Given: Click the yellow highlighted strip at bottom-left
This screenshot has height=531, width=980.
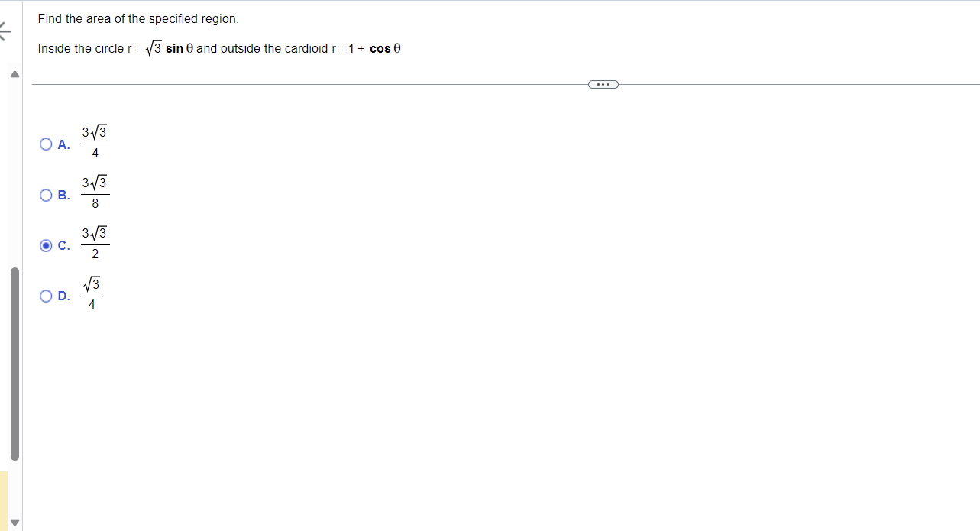Looking at the screenshot, I should coord(4,501).
